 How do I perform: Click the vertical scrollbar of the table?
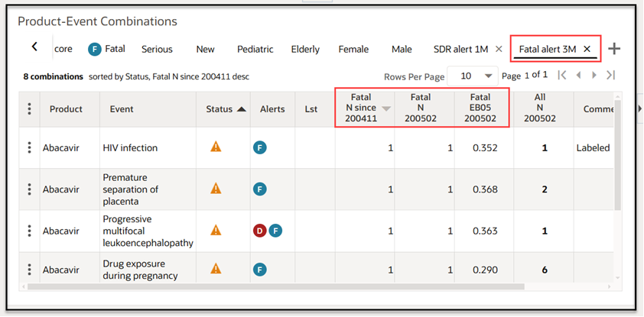point(618,154)
